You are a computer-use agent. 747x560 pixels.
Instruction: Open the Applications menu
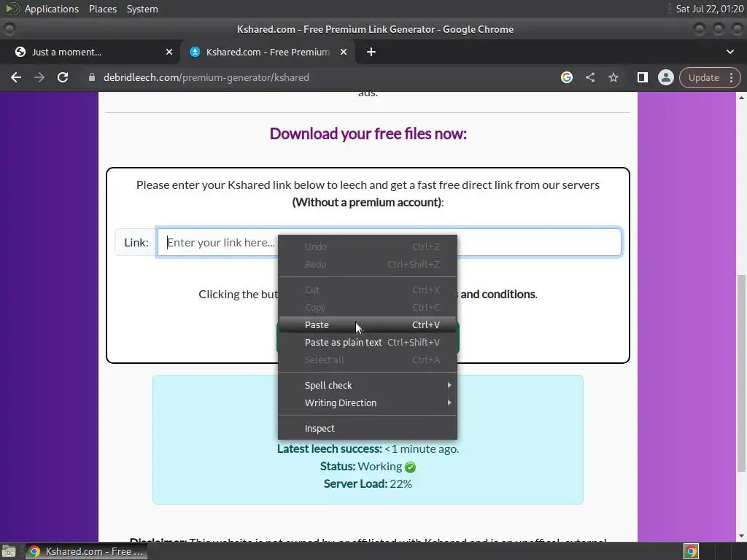coord(52,9)
